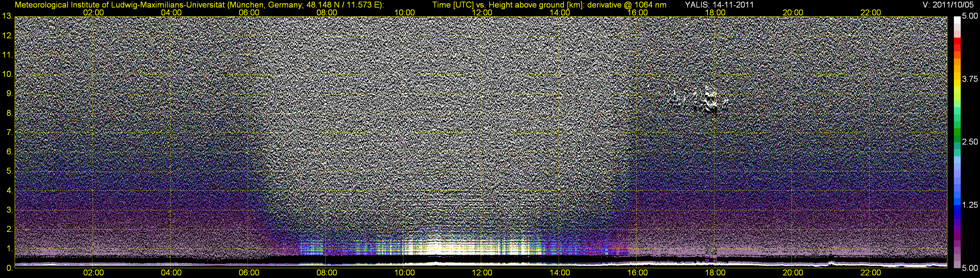Click the 06:00 label on the bottom time axis

249,273
